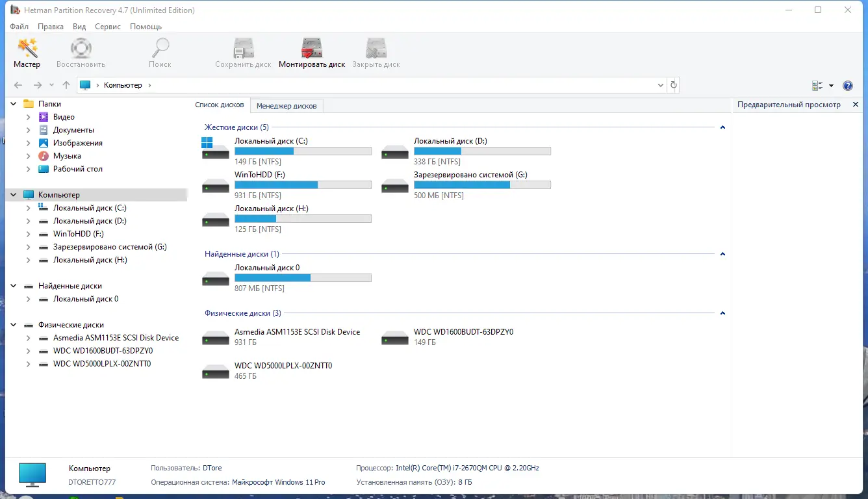Screen dimensions: 868x499
Task: Collapse the Найденные диски tree node
Action: tap(13, 286)
